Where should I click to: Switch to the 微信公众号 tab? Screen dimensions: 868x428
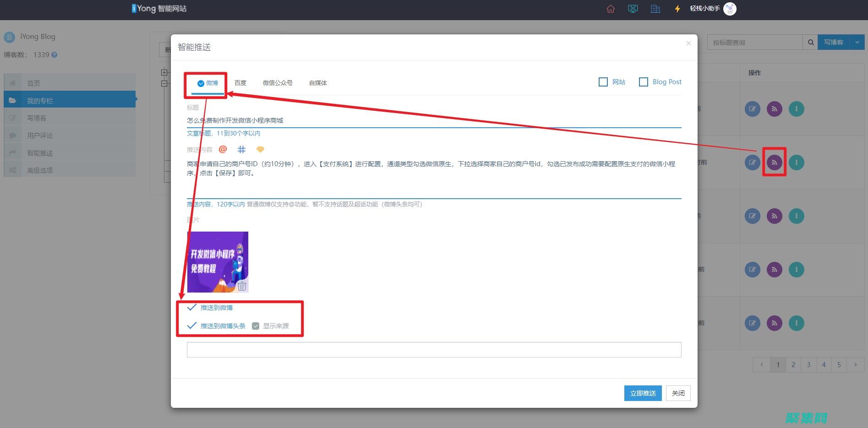277,83
